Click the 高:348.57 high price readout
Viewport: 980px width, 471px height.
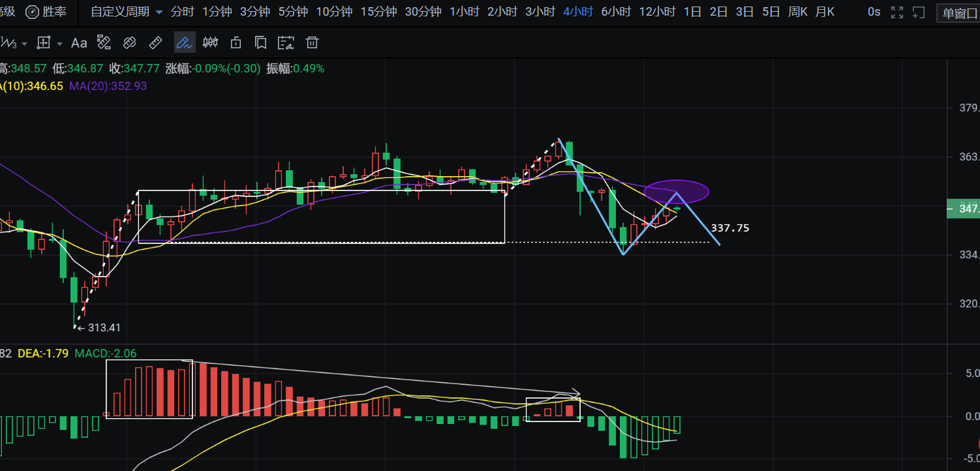pos(23,68)
